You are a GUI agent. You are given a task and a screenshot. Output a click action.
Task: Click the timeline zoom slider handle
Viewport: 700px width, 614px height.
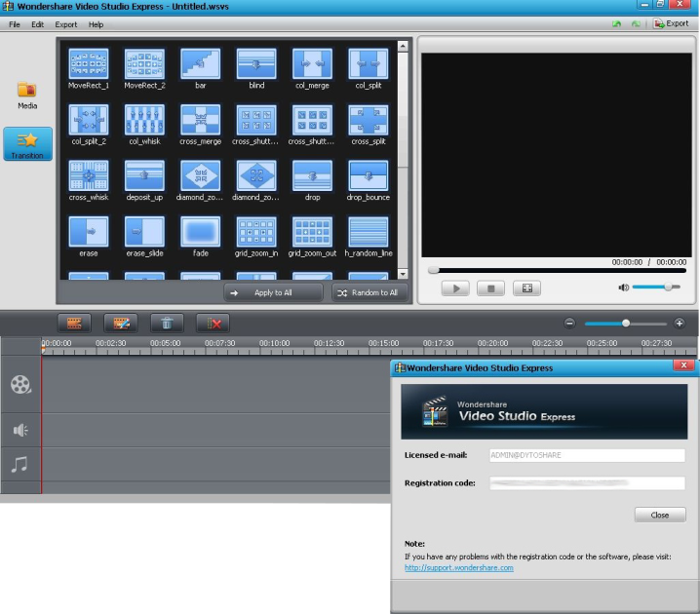[626, 323]
